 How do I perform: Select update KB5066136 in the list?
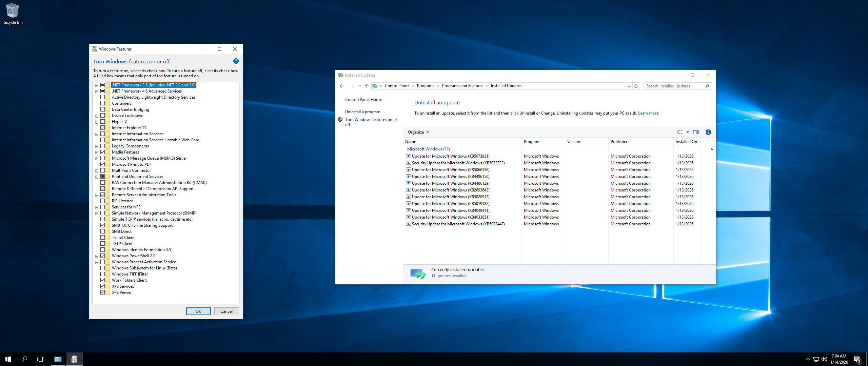[x=450, y=170]
